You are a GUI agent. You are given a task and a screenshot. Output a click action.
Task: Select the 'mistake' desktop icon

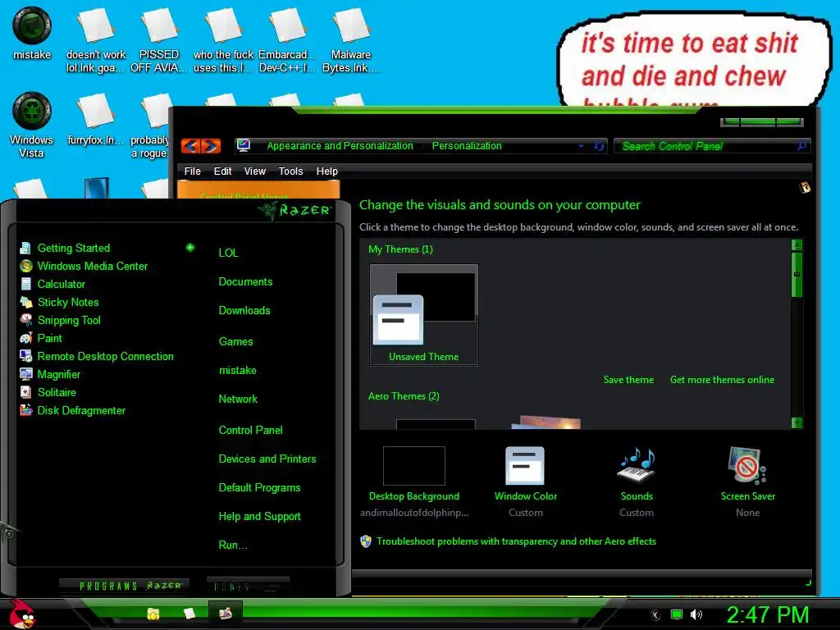click(32, 33)
